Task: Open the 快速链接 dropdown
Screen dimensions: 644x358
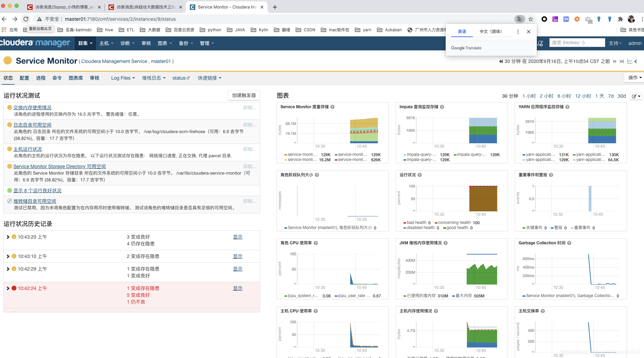Action: (210, 78)
